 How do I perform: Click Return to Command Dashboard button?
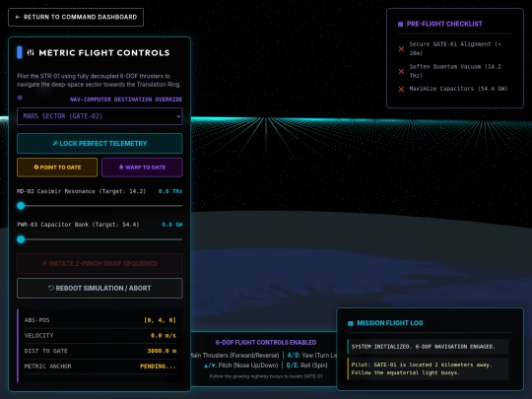(76, 18)
